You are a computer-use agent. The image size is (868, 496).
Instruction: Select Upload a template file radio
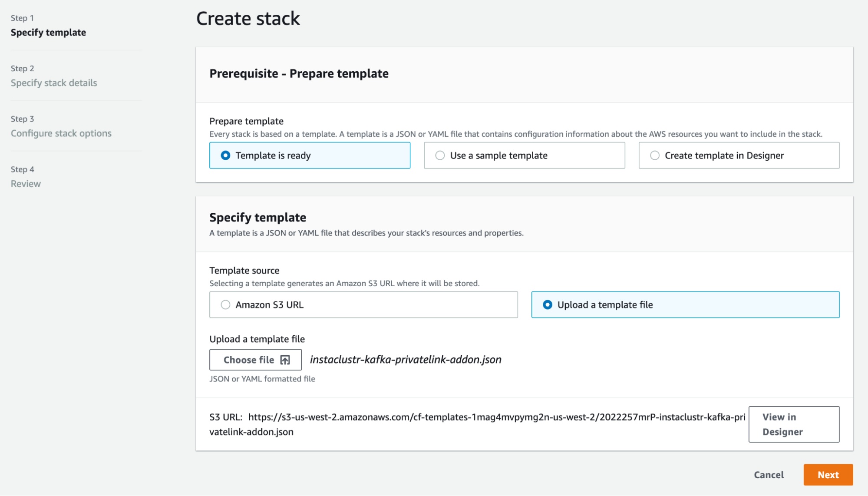tap(548, 305)
